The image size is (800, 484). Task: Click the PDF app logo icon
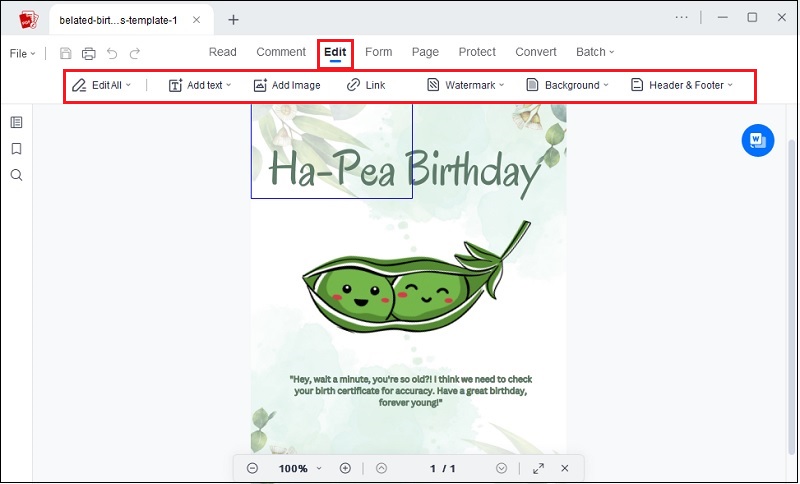[x=29, y=20]
